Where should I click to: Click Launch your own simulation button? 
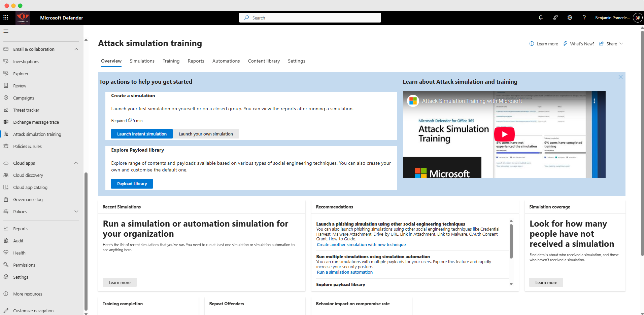pos(206,134)
